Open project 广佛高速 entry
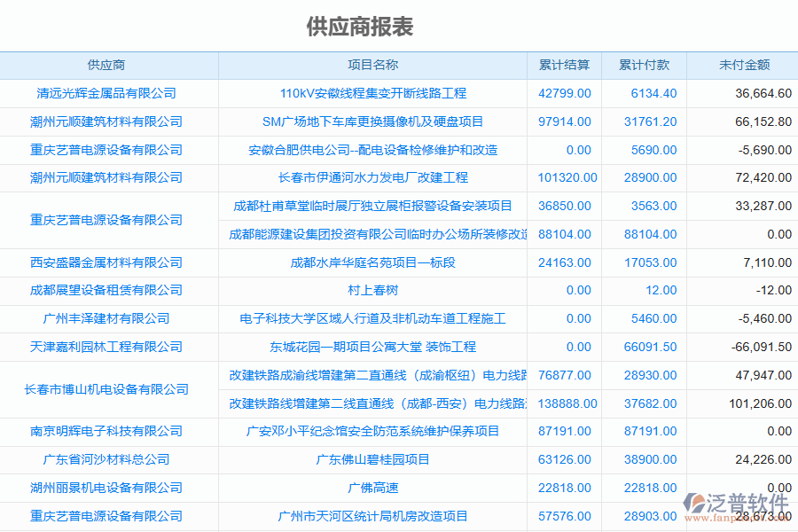The height and width of the screenshot is (532, 798). 372,488
